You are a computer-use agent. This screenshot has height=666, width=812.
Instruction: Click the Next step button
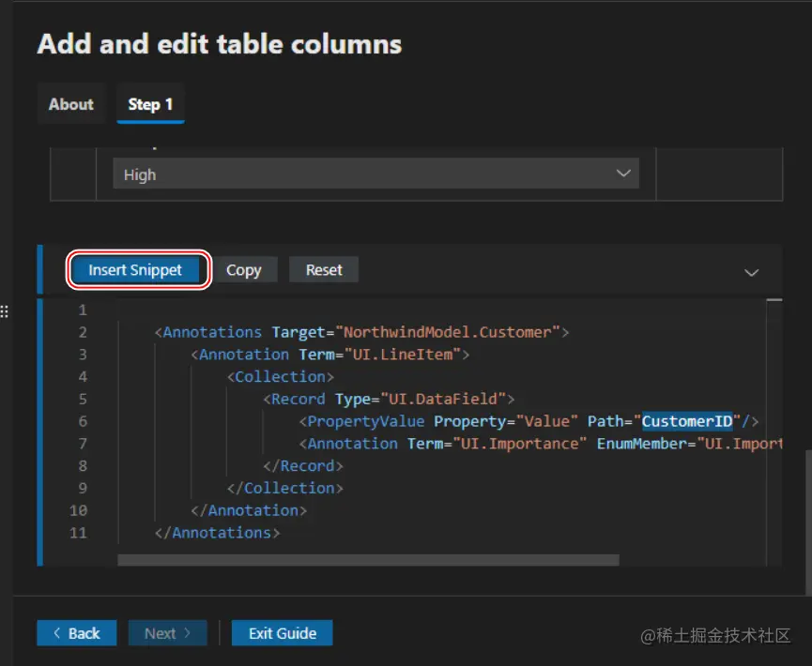pyautogui.click(x=167, y=633)
